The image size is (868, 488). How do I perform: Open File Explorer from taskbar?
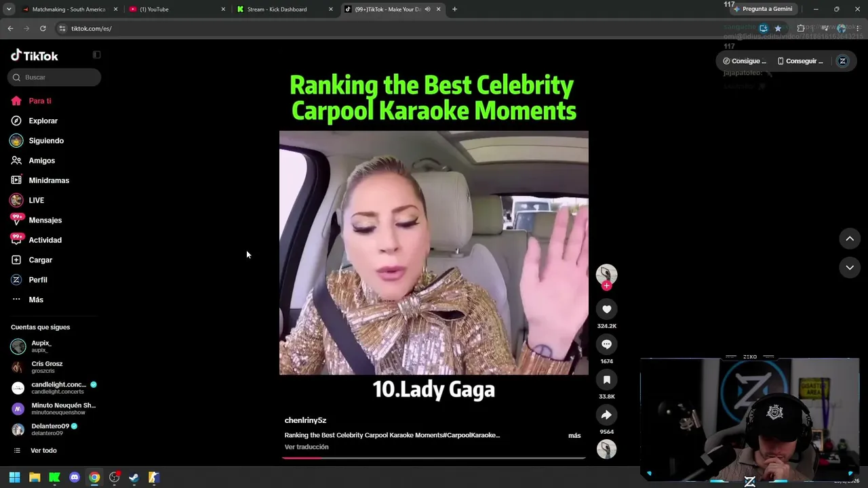click(x=35, y=477)
